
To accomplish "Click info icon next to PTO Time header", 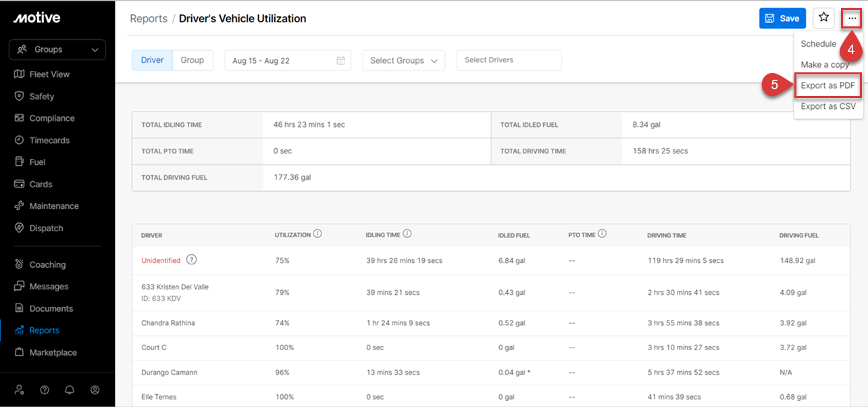I will tap(603, 234).
